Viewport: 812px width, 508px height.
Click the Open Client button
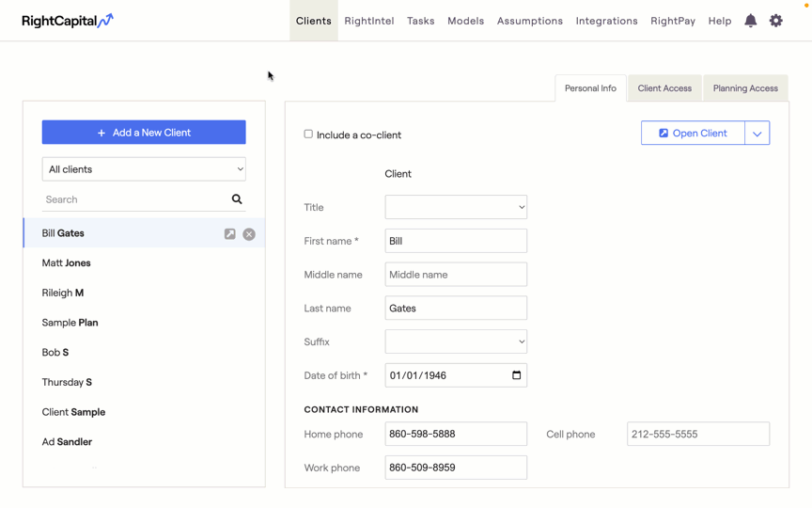pos(693,134)
